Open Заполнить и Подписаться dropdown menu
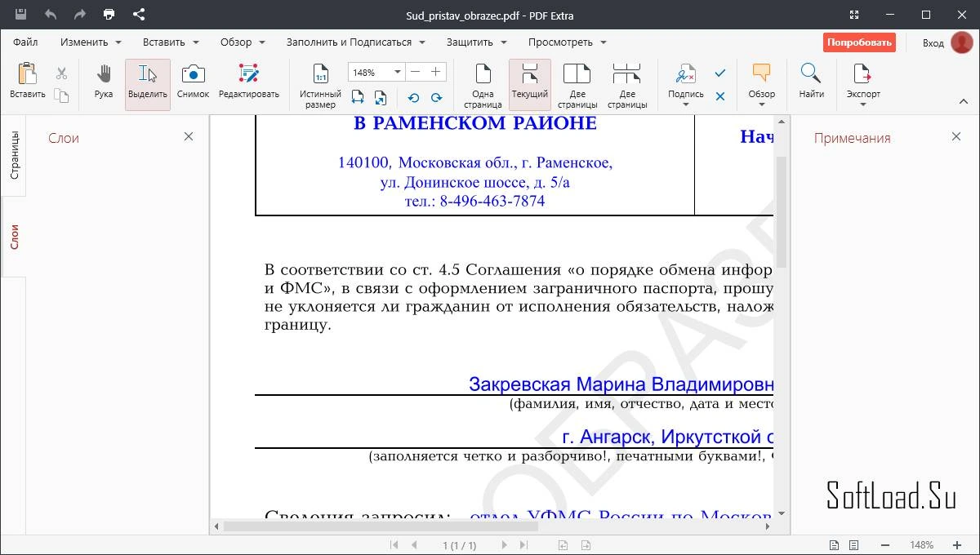The height and width of the screenshot is (555, 980). coord(354,42)
